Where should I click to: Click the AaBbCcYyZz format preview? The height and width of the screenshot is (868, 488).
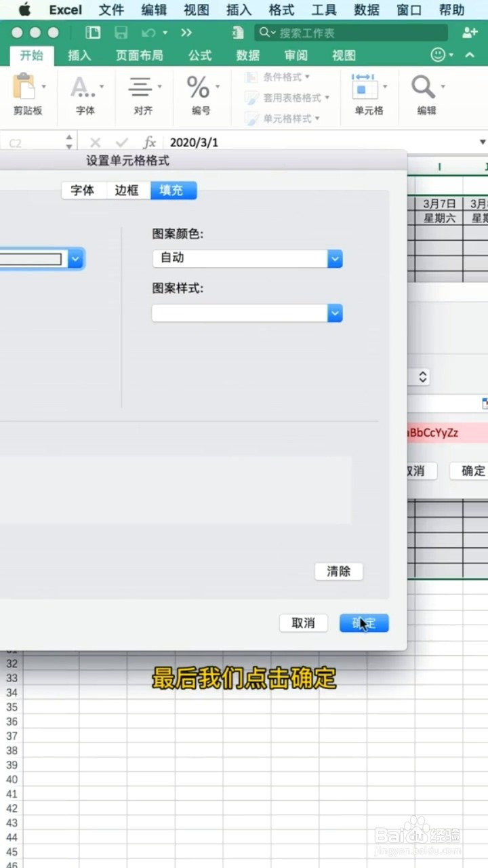click(447, 433)
